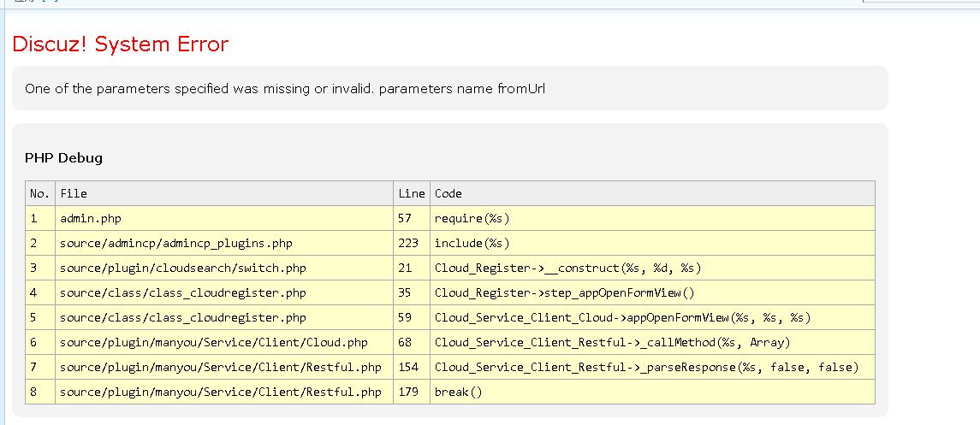Click Cloud_Service_Client_Cloud->appOpenFormView code cell

coord(652,317)
